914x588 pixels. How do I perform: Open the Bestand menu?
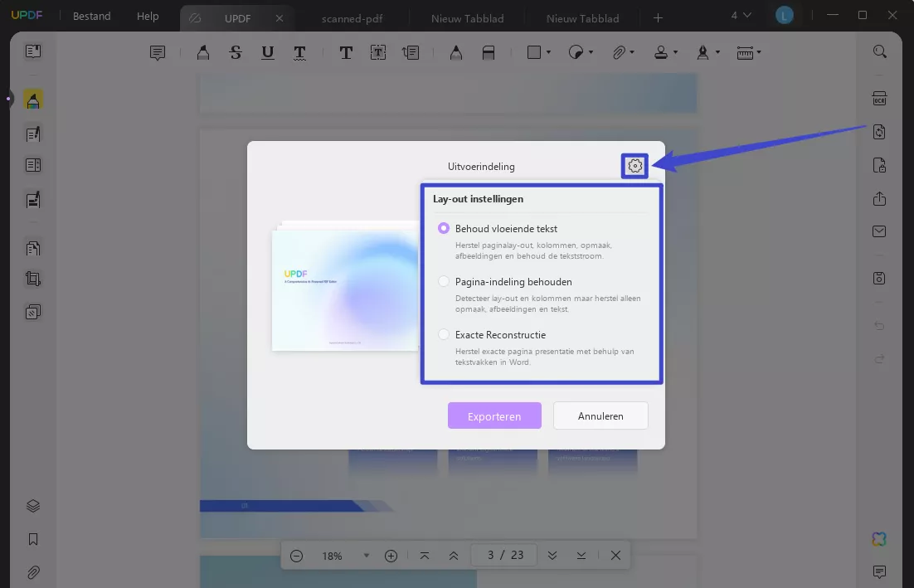[91, 17]
